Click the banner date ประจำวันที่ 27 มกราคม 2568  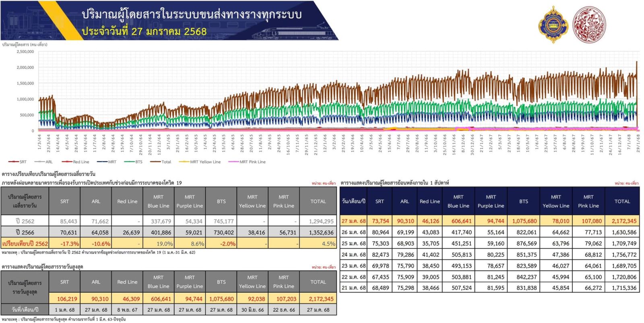[x=144, y=31]
